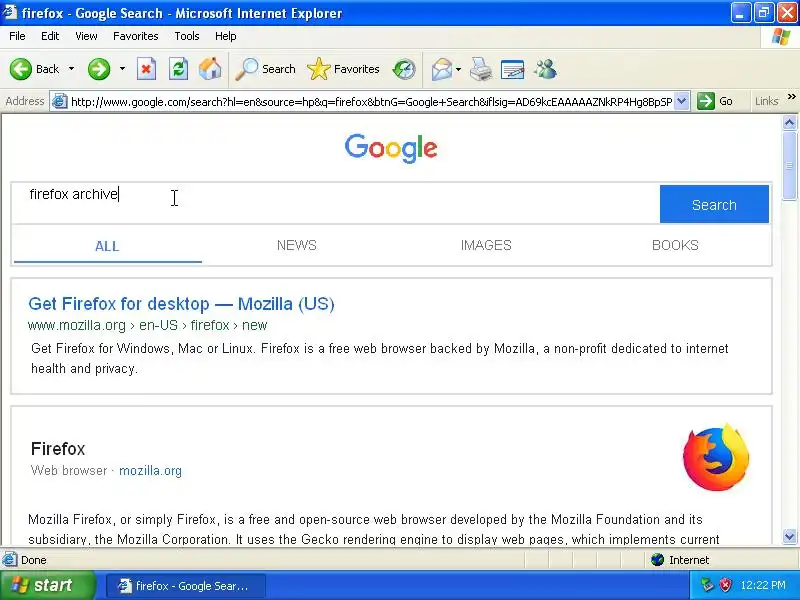Click the vertical scrollbar thumb
Image resolution: width=800 pixels, height=600 pixels.
click(x=789, y=166)
